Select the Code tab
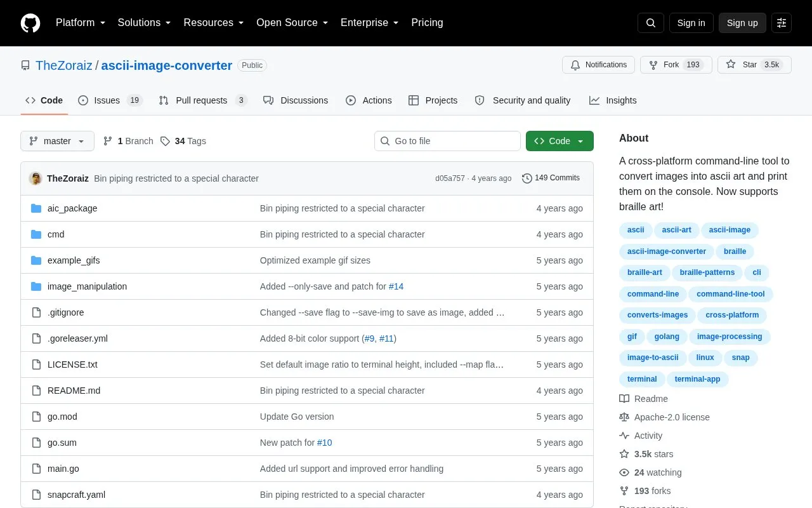The width and height of the screenshot is (812, 508). pos(44,100)
